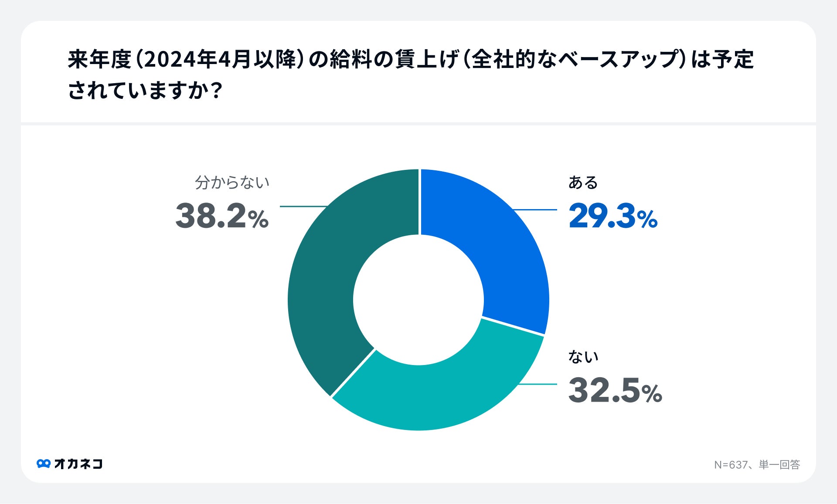837x504 pixels.
Task: Click the leader line beside 29.3%
Action: tap(535, 210)
